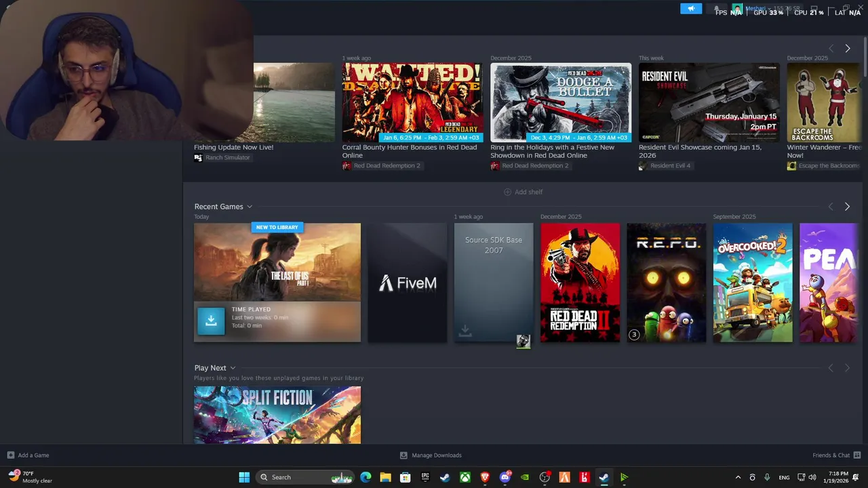The image size is (868, 488).
Task: Launch Brave browser from taskbar
Action: (485, 477)
